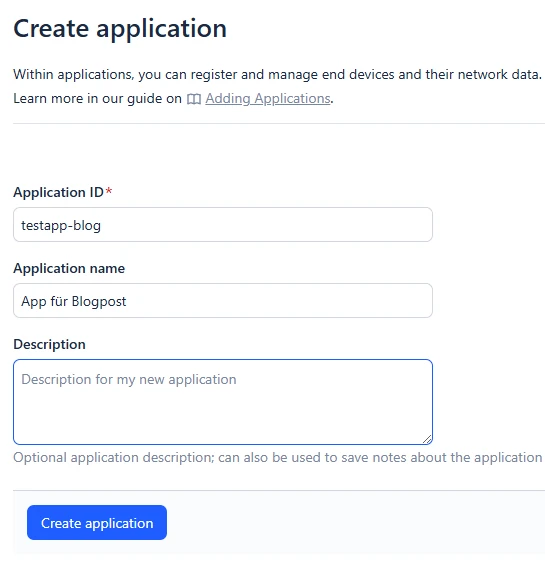This screenshot has height=564, width=545.
Task: Click the Application name label
Action: click(69, 268)
